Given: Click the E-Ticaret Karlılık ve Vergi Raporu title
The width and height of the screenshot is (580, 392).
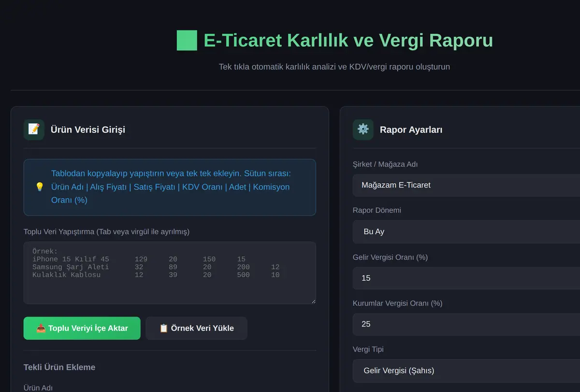Looking at the screenshot, I should pyautogui.click(x=348, y=41).
